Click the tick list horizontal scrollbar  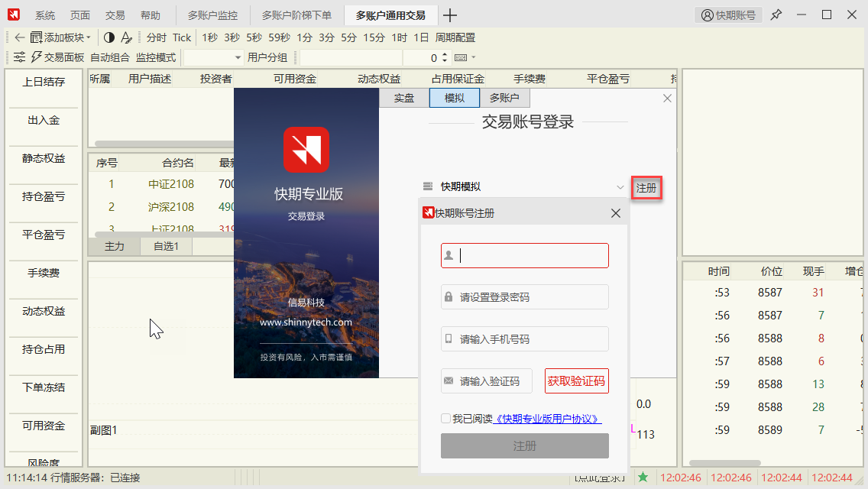coord(724,463)
